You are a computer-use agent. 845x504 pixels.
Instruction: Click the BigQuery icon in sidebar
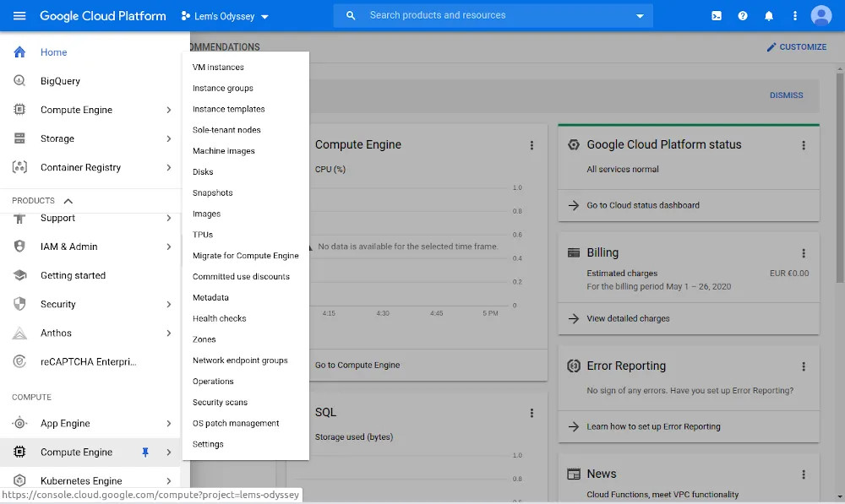click(19, 81)
